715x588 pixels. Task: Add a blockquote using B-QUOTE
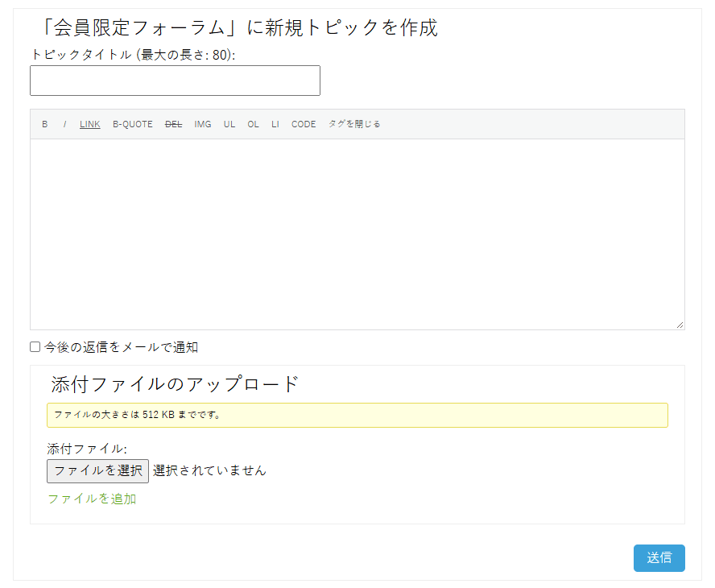tap(133, 124)
